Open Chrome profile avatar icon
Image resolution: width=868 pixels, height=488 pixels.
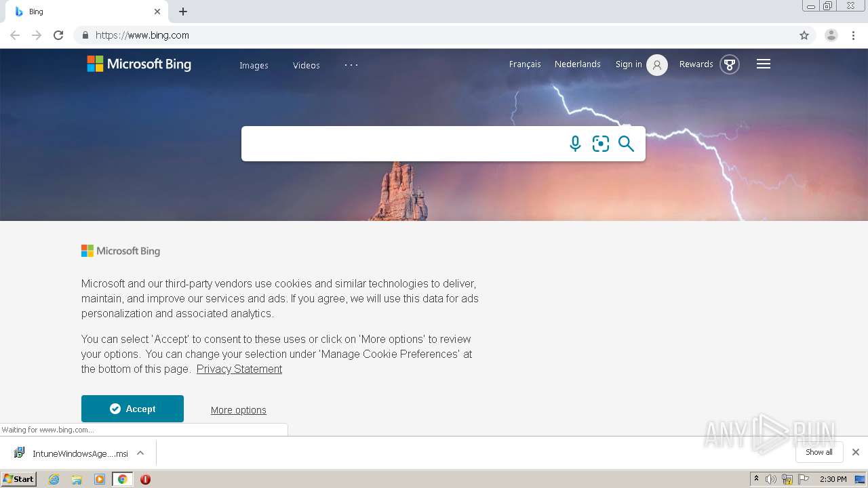[x=831, y=35]
